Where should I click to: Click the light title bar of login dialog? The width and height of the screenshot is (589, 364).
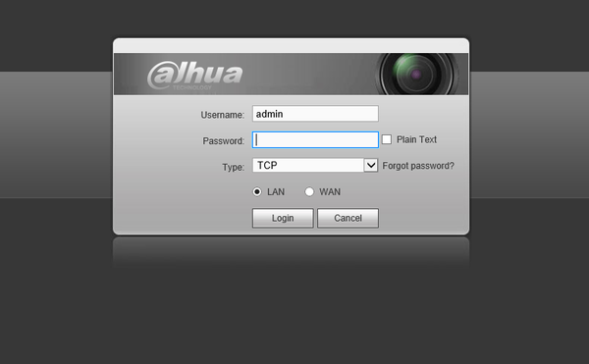coord(292,46)
